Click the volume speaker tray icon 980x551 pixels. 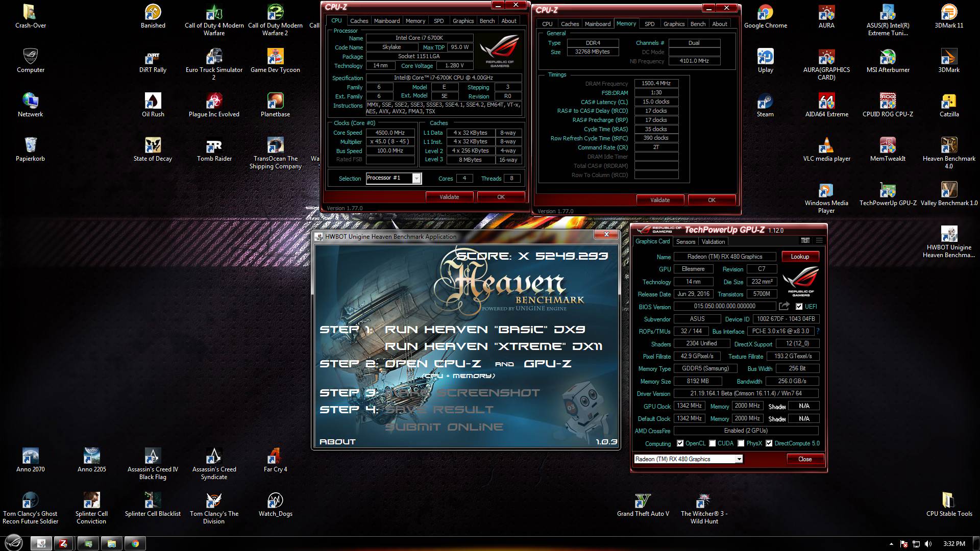[928, 544]
